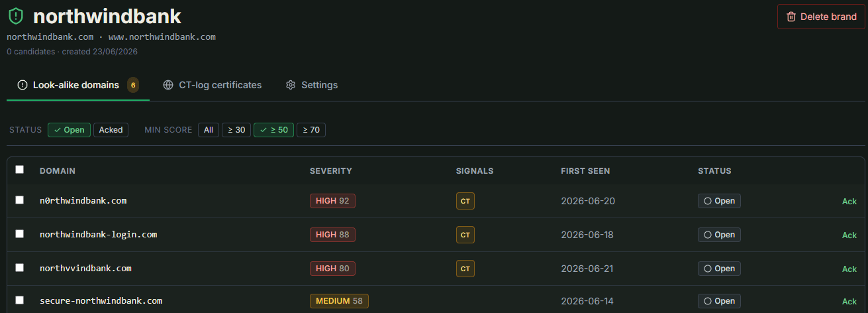
Task: Set min score filter to ≥ 70
Action: tap(311, 130)
